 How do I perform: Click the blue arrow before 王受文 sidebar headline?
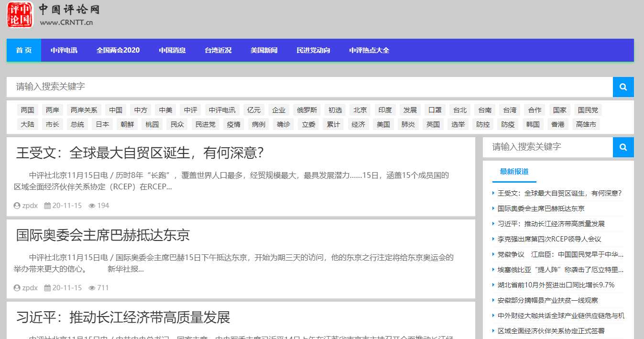[x=494, y=193]
